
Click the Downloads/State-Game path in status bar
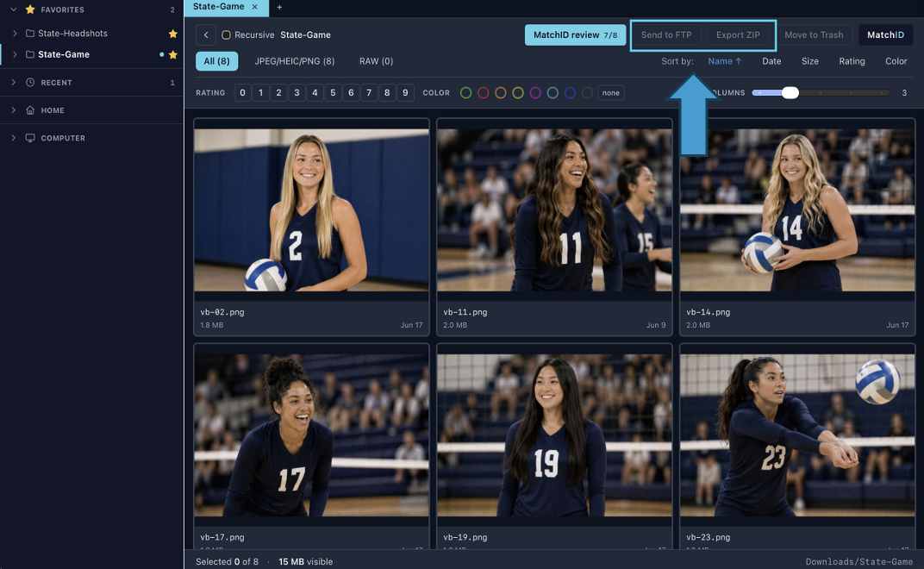tap(859, 562)
